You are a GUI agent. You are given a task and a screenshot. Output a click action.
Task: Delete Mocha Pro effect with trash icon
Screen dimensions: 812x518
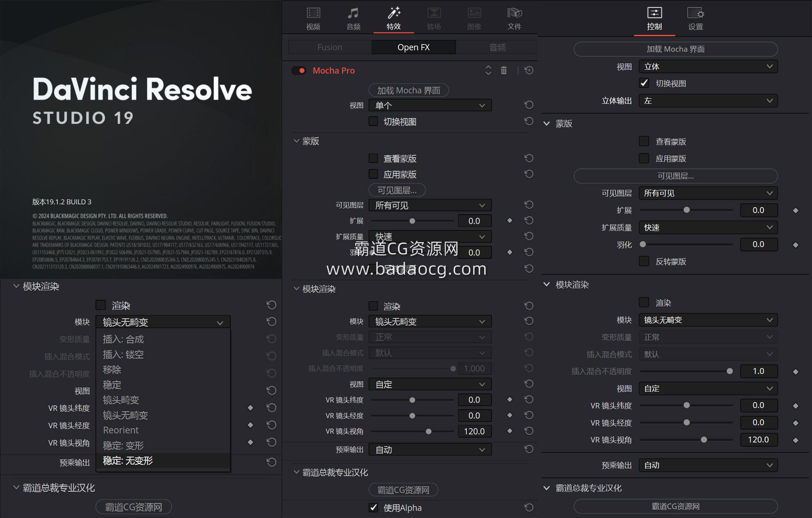(x=504, y=71)
